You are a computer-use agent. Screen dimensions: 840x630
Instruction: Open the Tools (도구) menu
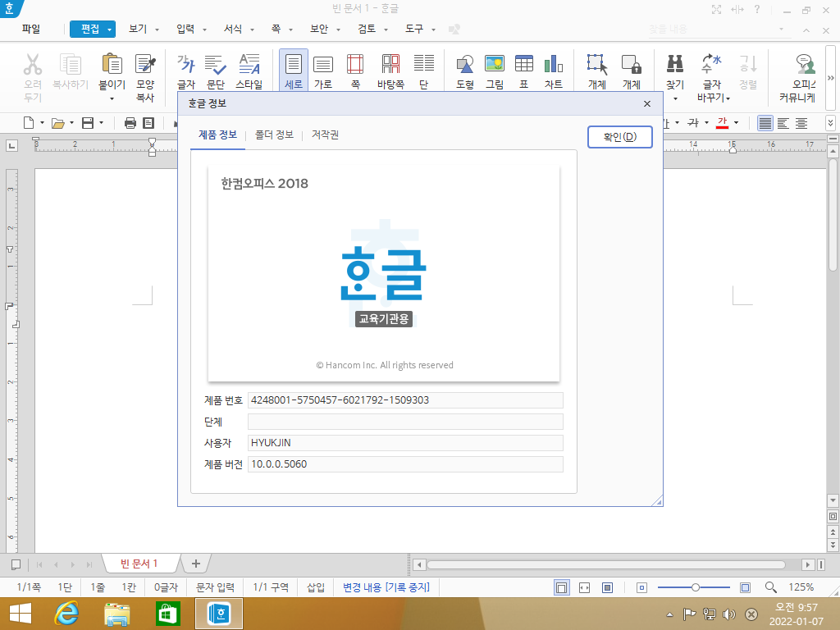click(x=414, y=29)
